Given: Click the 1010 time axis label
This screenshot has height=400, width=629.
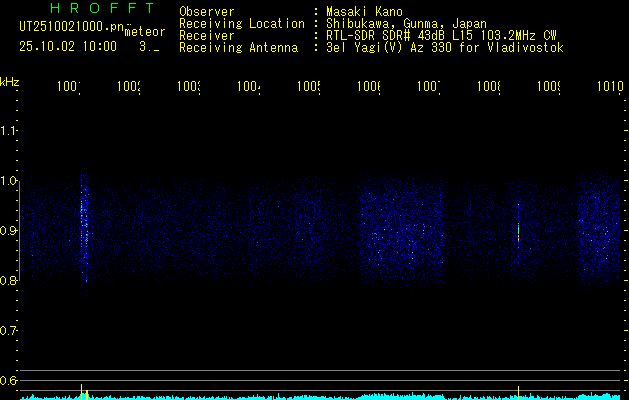Looking at the screenshot, I should click(610, 86).
